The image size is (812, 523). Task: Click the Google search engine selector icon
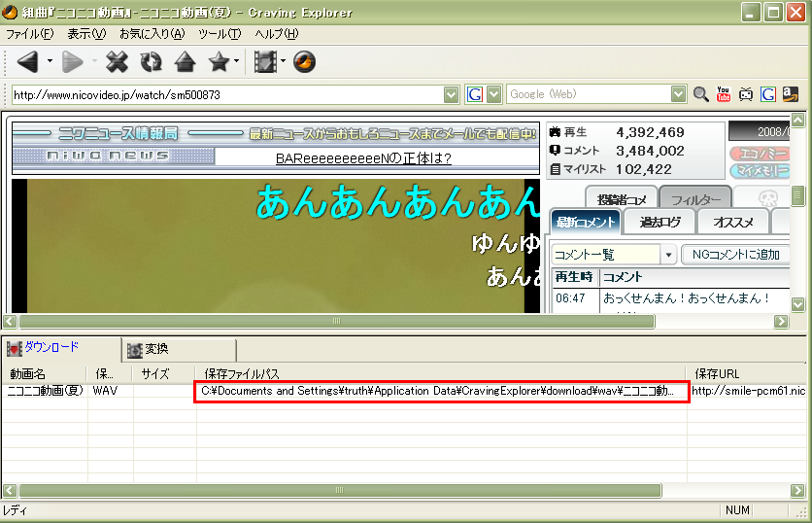[x=474, y=94]
